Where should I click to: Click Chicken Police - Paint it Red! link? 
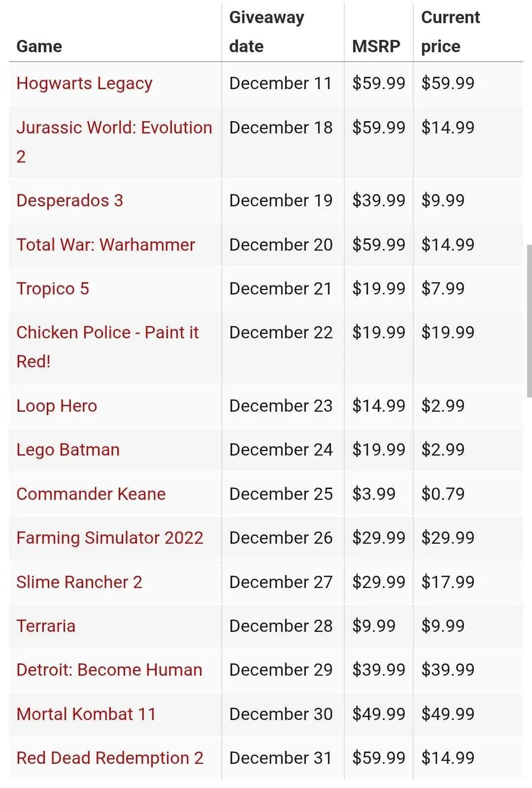[107, 332]
